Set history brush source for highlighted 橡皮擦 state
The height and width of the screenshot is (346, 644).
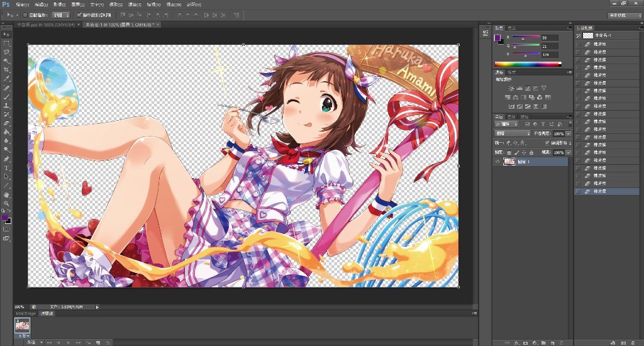[579, 191]
